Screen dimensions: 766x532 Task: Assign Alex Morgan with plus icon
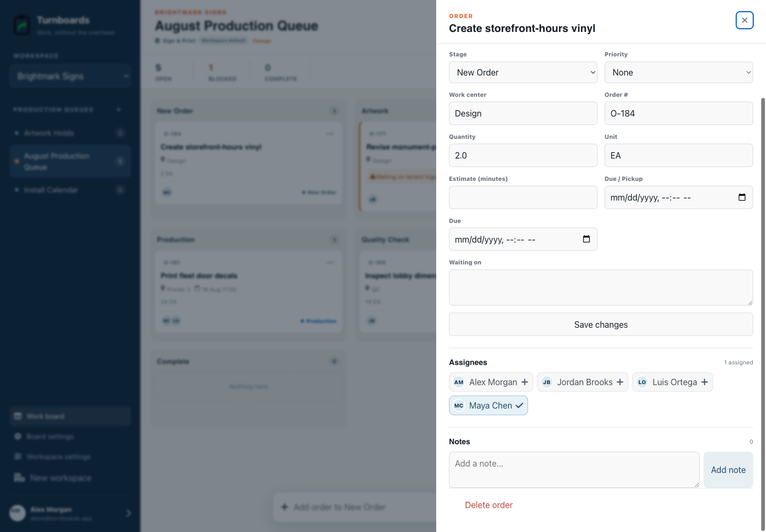pyautogui.click(x=524, y=382)
